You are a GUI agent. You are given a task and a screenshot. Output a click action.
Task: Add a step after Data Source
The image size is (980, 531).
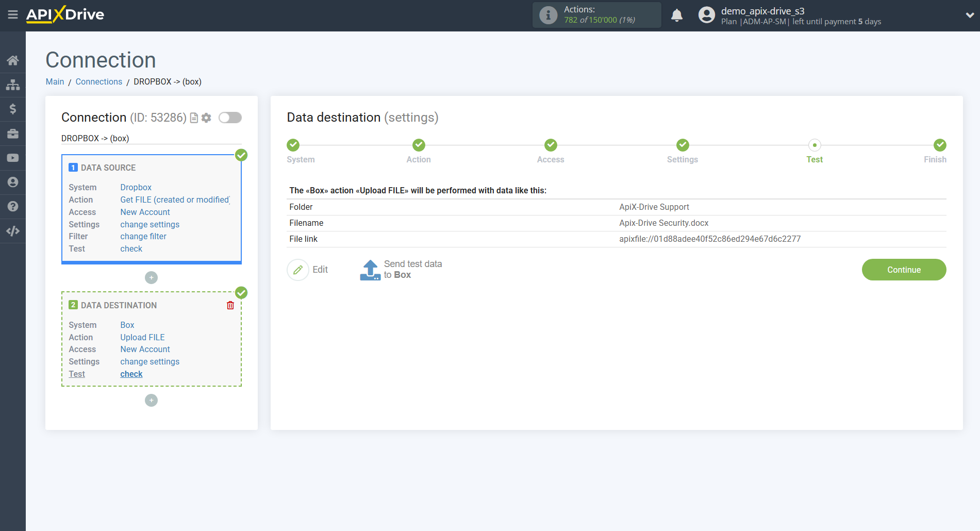pyautogui.click(x=151, y=278)
